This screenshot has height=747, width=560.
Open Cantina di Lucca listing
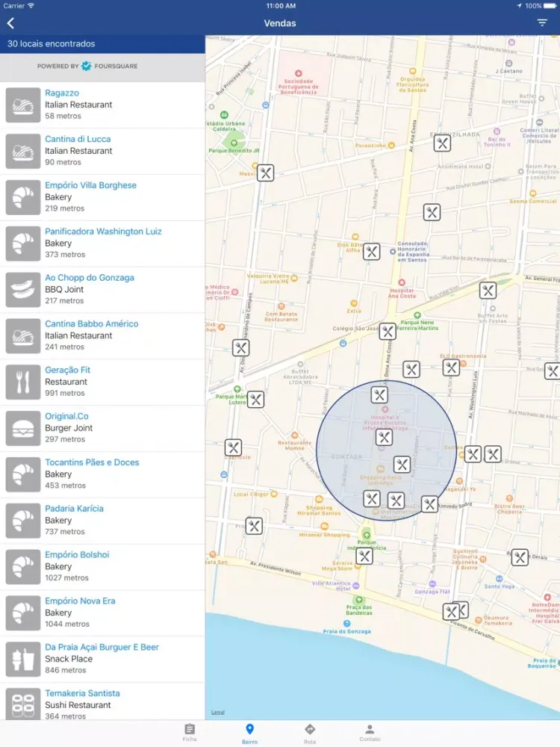click(102, 151)
